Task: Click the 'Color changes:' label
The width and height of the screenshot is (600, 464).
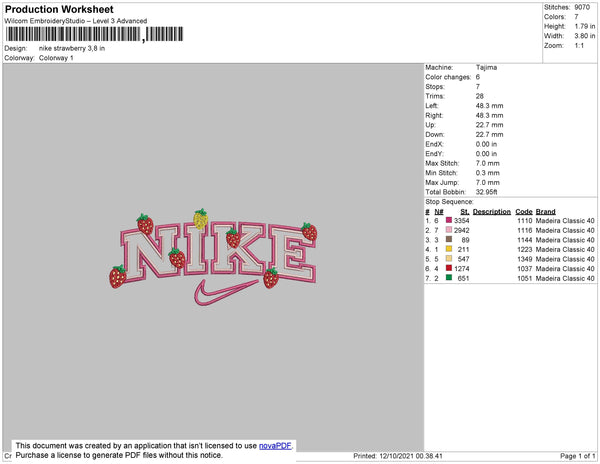Action: (x=448, y=77)
